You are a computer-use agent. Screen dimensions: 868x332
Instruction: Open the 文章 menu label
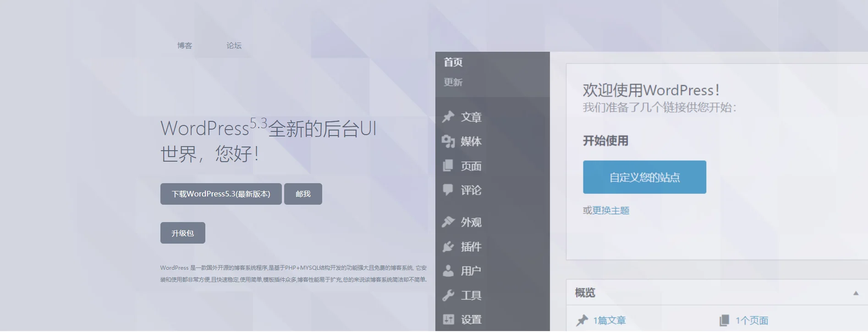[471, 117]
